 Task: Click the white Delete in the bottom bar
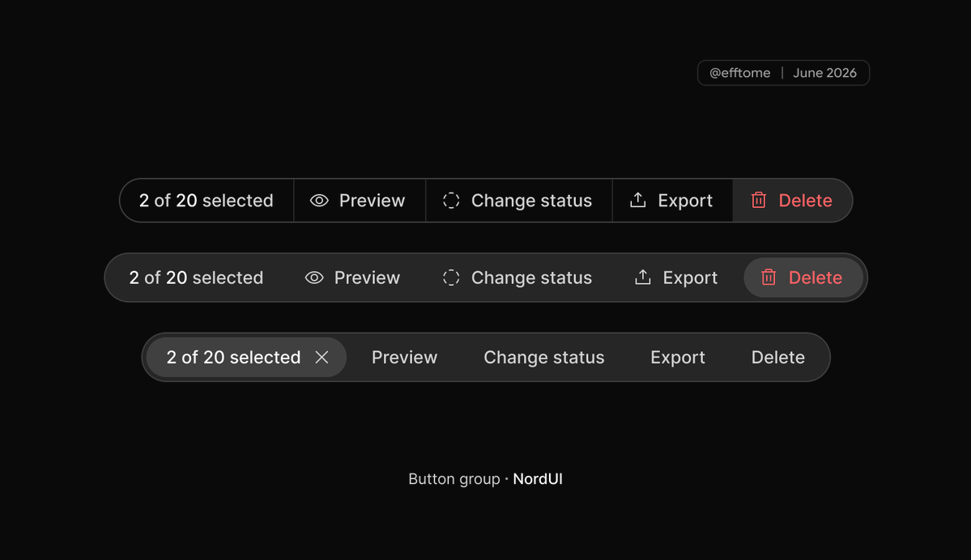(777, 357)
